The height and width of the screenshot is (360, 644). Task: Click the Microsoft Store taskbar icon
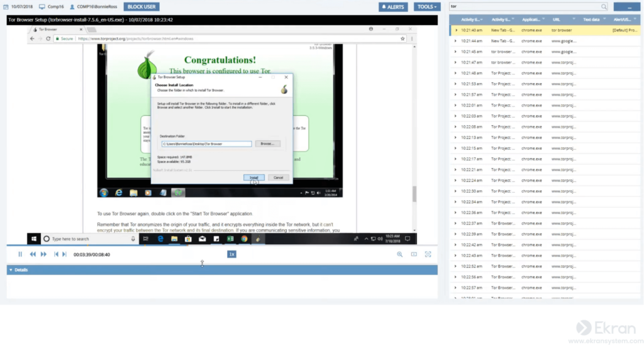coord(188,239)
